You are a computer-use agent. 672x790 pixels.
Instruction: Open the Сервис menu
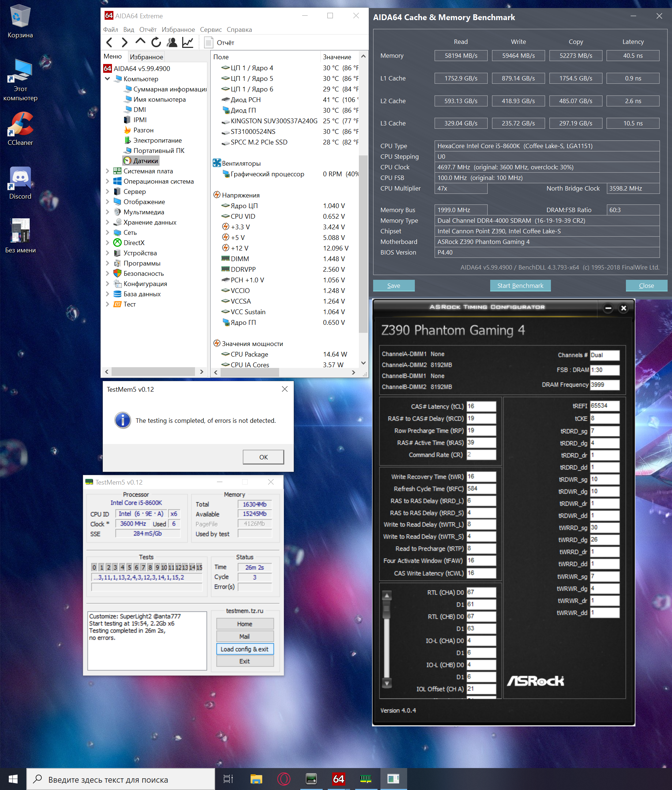[211, 30]
